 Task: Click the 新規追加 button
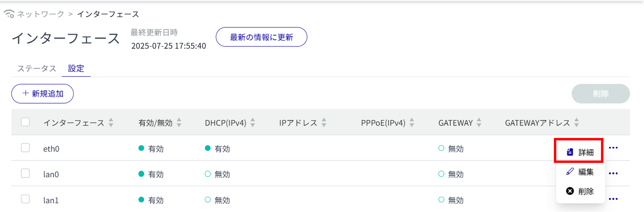pyautogui.click(x=43, y=94)
